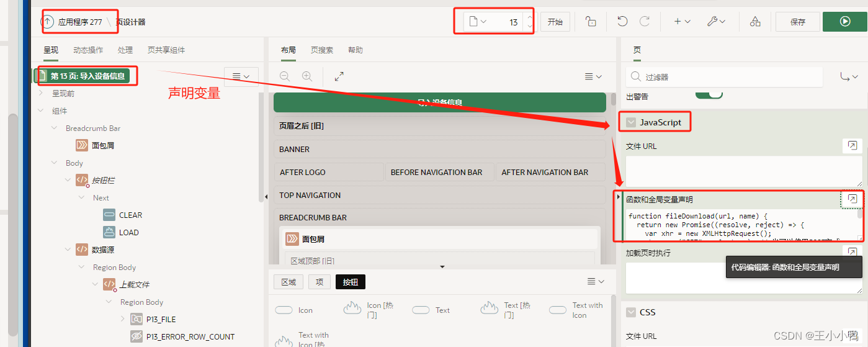Click the page lock icon
Screen dimensions: 868x347
click(x=591, y=22)
